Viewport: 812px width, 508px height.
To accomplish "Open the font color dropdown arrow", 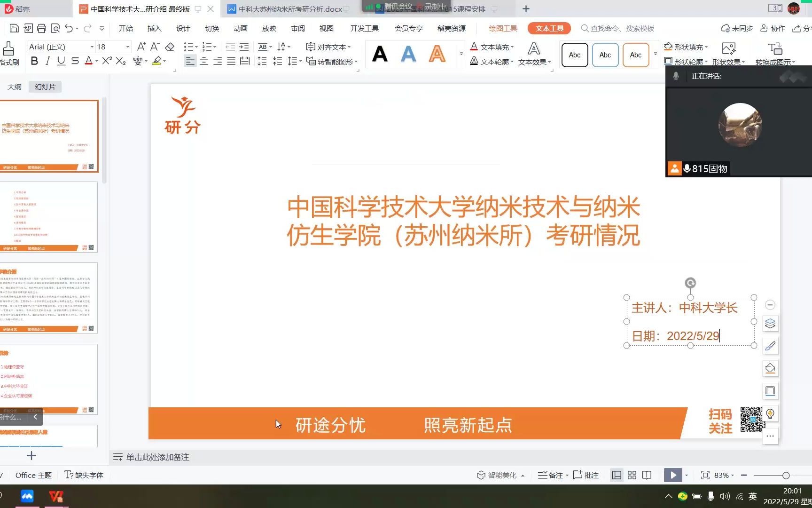I will click(x=97, y=61).
